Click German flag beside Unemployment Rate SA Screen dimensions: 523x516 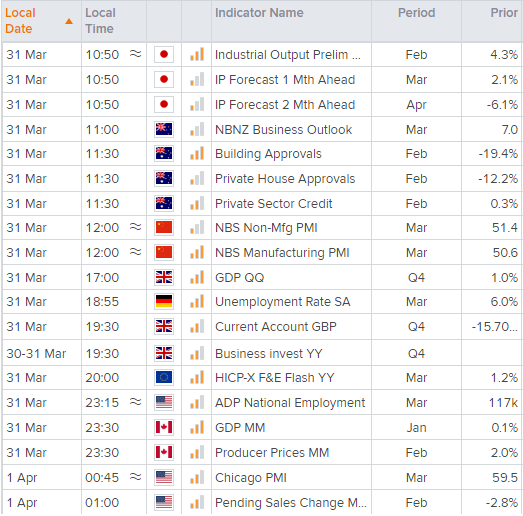(x=164, y=302)
